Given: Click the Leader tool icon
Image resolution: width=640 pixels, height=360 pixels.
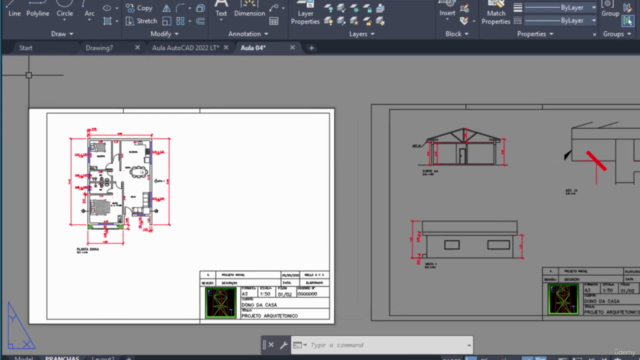Looking at the screenshot, I should [x=274, y=8].
